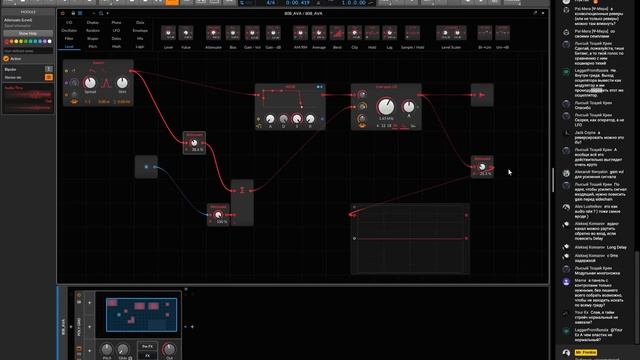The width and height of the screenshot is (640, 360).
Task: Click the Attenuate module showing 500 %
Action: tap(218, 214)
